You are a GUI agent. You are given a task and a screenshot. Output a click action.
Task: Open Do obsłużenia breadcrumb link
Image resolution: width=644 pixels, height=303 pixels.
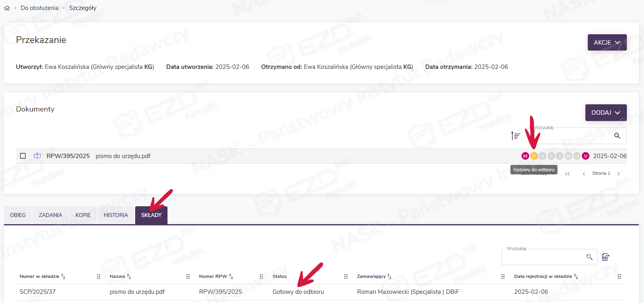pos(39,8)
